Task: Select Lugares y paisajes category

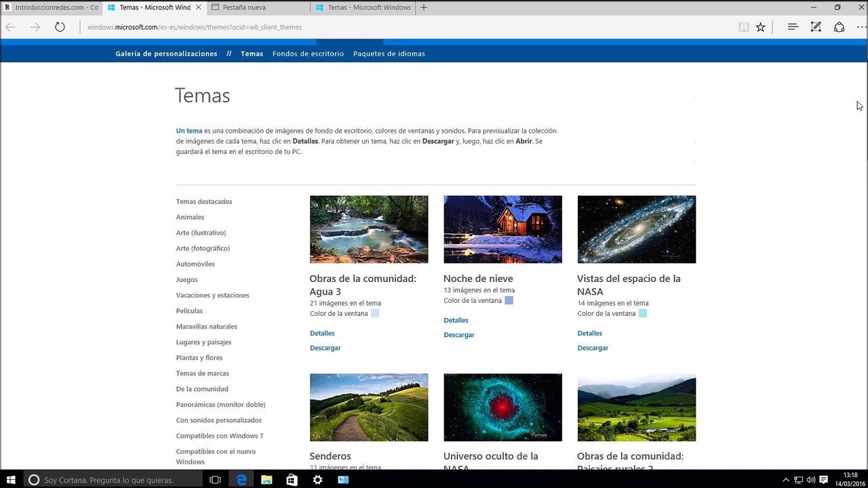Action: [x=203, y=342]
